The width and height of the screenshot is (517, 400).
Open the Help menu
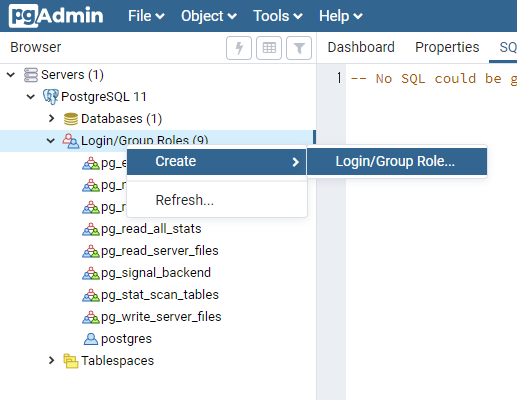coord(341,16)
